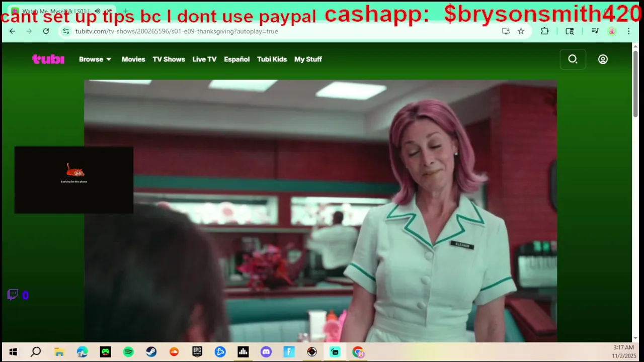Image resolution: width=644 pixels, height=362 pixels.
Task: Open My Stuff
Action: [x=308, y=59]
